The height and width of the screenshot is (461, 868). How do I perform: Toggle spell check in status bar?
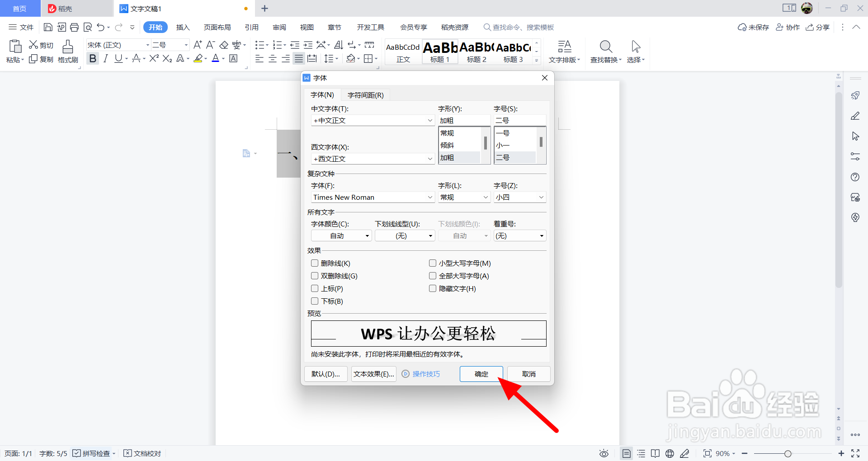92,453
